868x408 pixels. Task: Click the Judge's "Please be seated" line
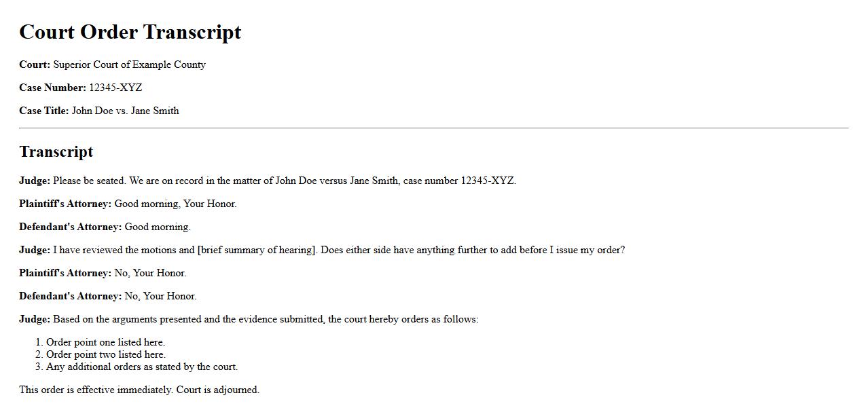(x=284, y=181)
